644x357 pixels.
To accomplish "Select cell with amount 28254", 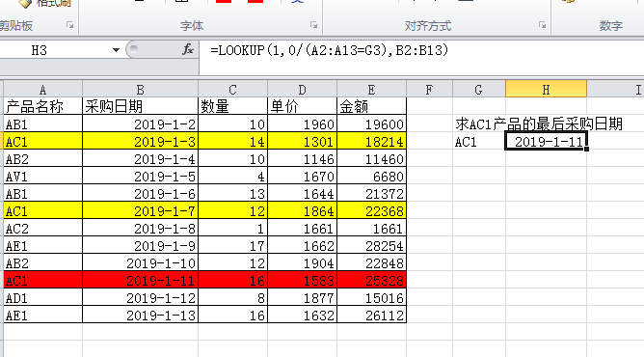I will (371, 245).
